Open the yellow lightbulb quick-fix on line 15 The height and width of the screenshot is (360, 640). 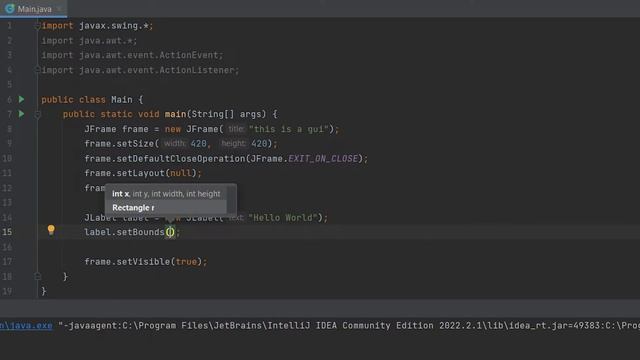pos(51,230)
